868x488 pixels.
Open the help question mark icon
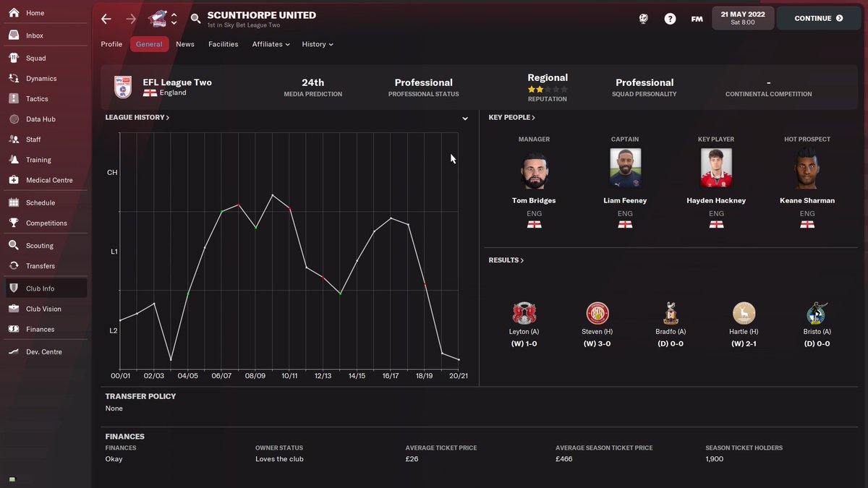670,19
